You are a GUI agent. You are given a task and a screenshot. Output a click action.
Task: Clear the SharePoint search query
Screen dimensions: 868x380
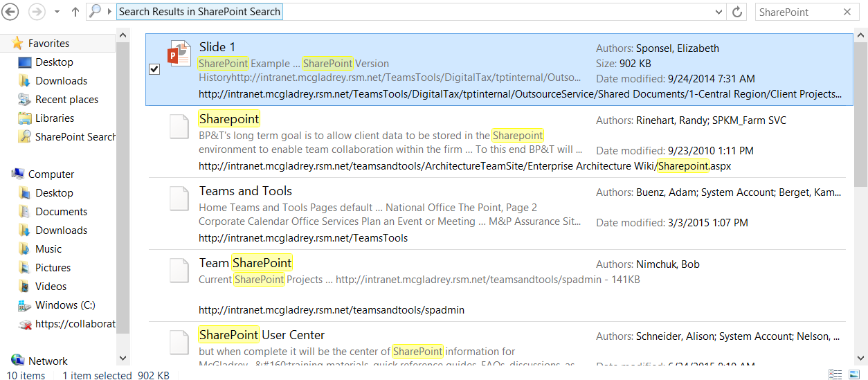847,12
